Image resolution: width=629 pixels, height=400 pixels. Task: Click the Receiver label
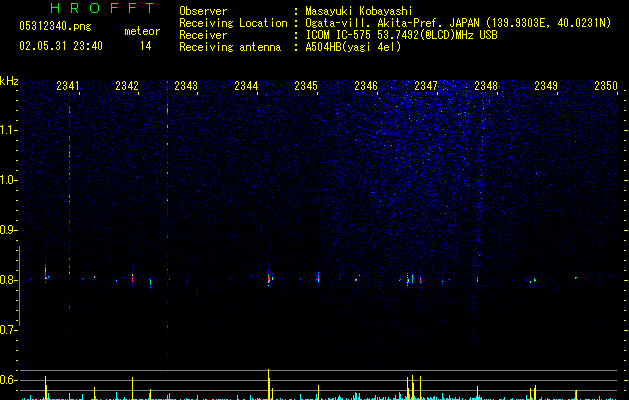click(x=203, y=35)
